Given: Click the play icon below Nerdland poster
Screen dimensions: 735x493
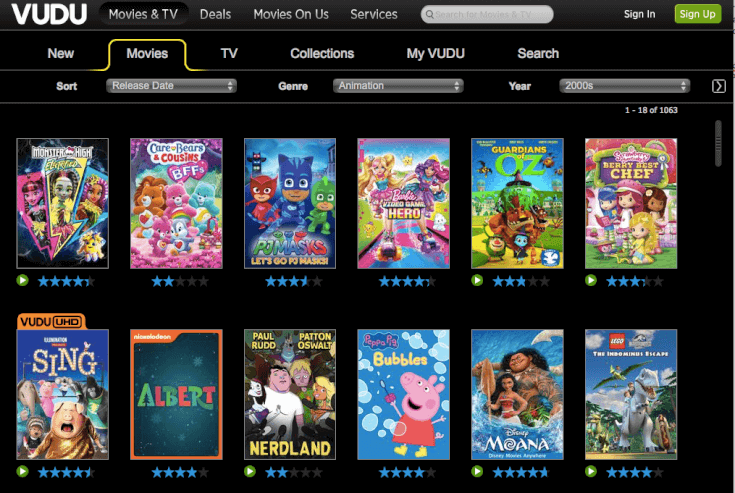Looking at the screenshot, I should point(250,471).
